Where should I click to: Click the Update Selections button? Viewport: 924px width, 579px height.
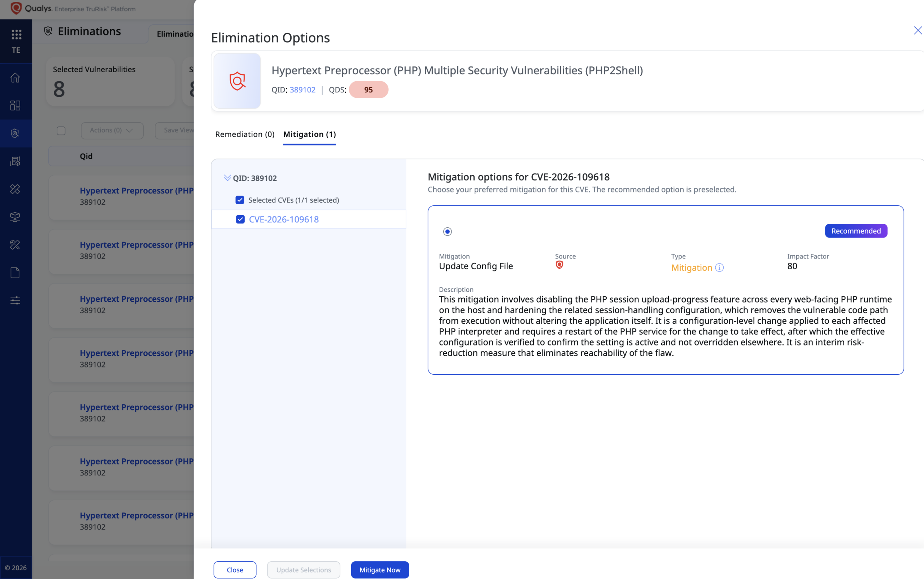tap(304, 569)
